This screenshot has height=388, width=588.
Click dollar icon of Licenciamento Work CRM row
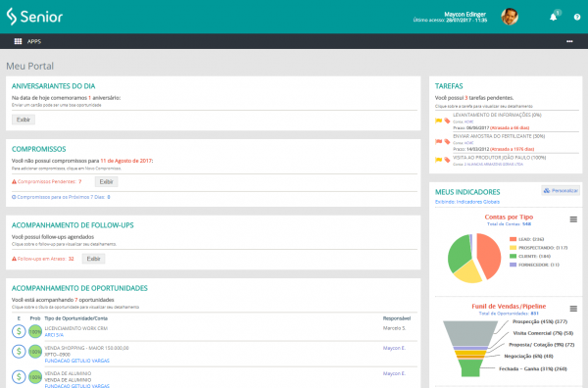(x=19, y=331)
